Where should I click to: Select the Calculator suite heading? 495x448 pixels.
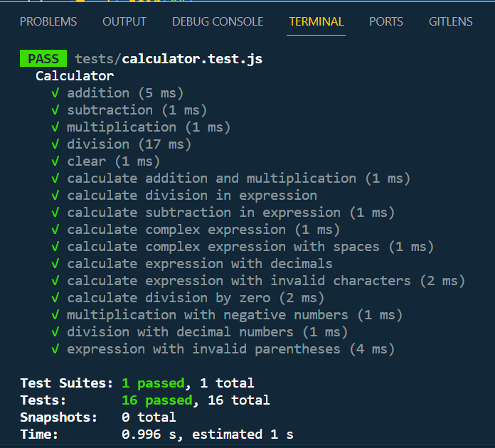(x=75, y=76)
